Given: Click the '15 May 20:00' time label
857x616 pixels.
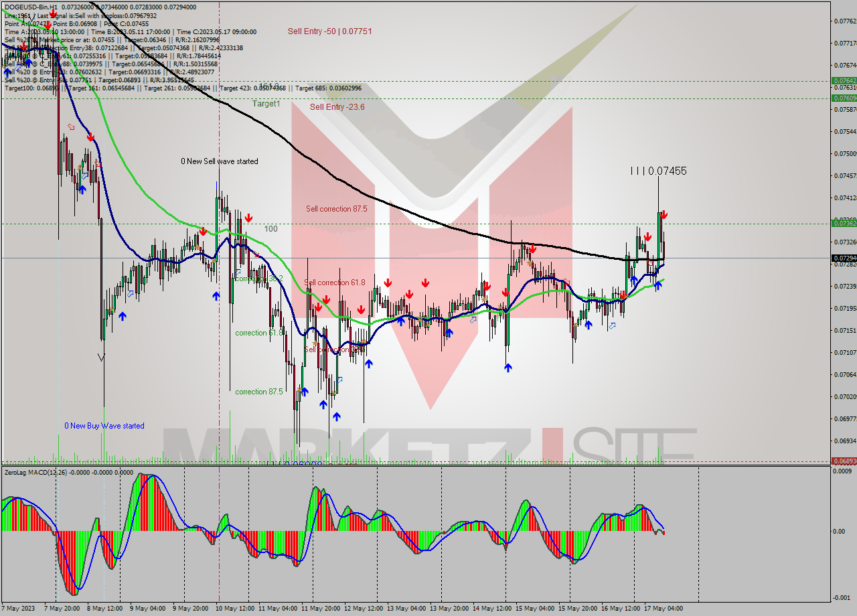Looking at the screenshot, I should click(x=578, y=609).
